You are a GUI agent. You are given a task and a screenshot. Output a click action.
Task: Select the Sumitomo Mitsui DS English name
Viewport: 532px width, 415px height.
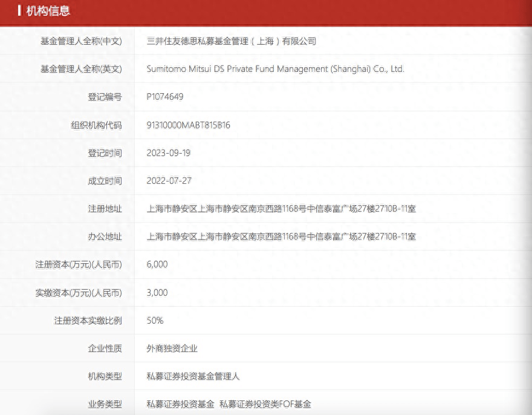276,70
